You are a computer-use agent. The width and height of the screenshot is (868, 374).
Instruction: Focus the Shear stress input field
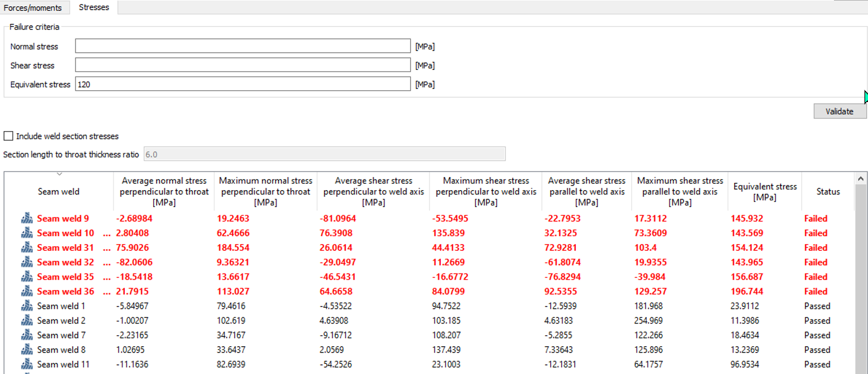pyautogui.click(x=242, y=65)
